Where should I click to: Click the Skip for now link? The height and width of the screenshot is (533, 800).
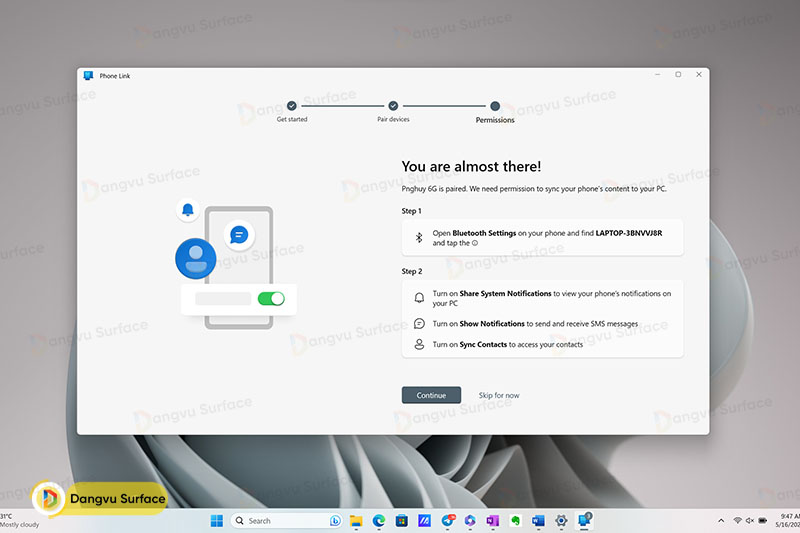pos(499,395)
